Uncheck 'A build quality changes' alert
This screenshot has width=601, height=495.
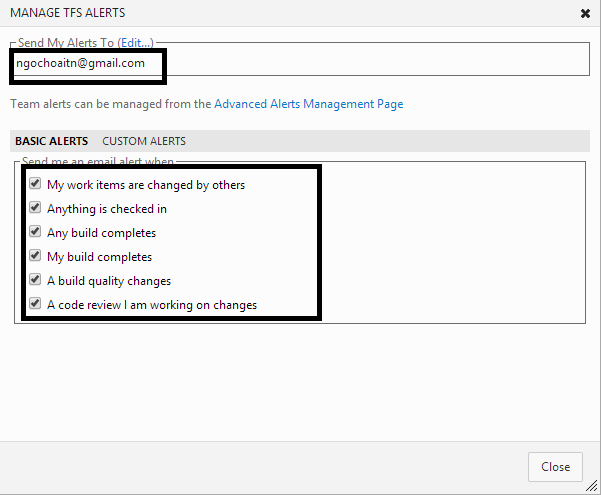35,280
